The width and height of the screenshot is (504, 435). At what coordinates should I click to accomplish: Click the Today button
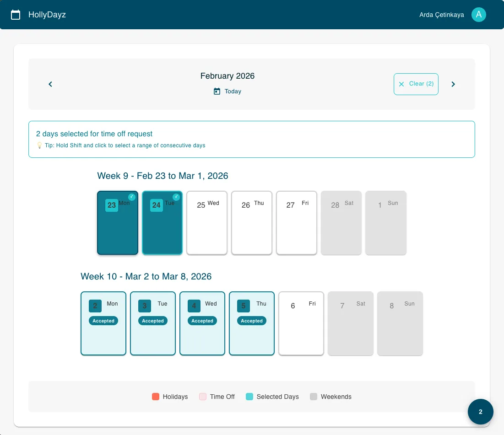(228, 91)
